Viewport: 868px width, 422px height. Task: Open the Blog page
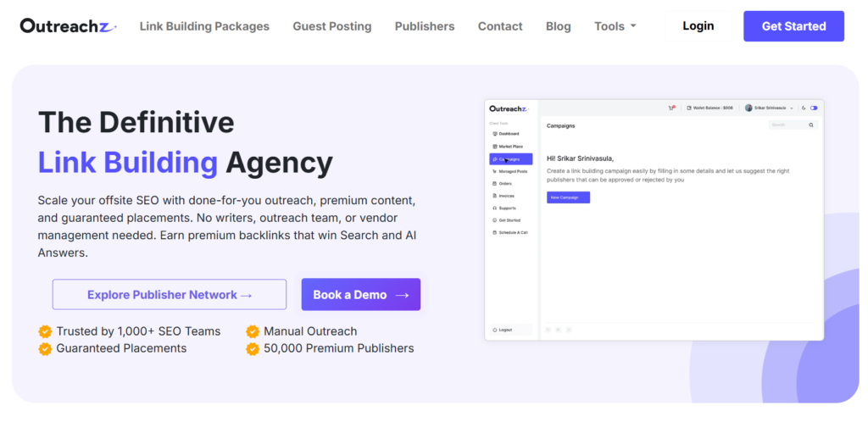point(558,26)
